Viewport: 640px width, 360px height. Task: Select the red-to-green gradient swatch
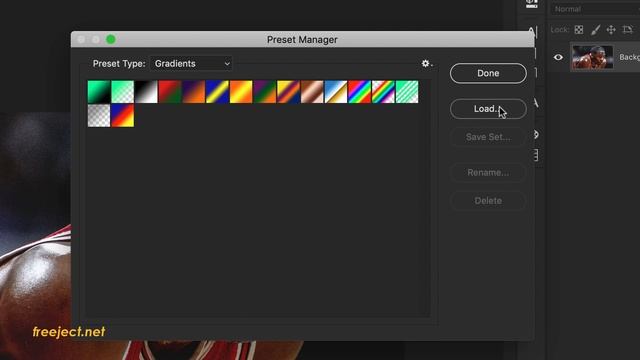(x=170, y=92)
